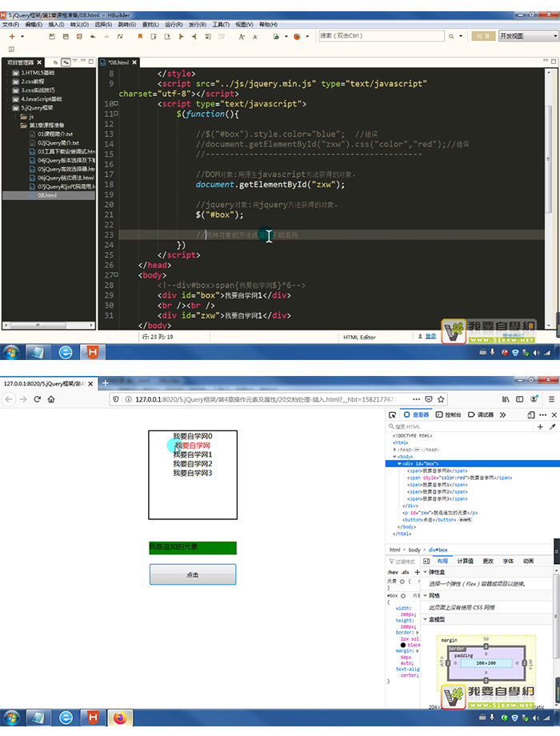560x736 pixels.
Task: Click the undo arrow in HBuilder toolbar
Action: pos(93,36)
